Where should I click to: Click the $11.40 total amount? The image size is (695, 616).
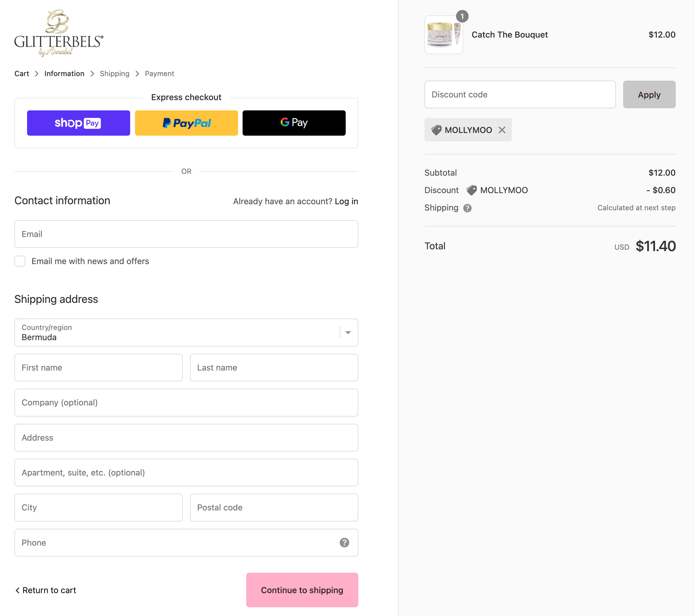tap(656, 246)
